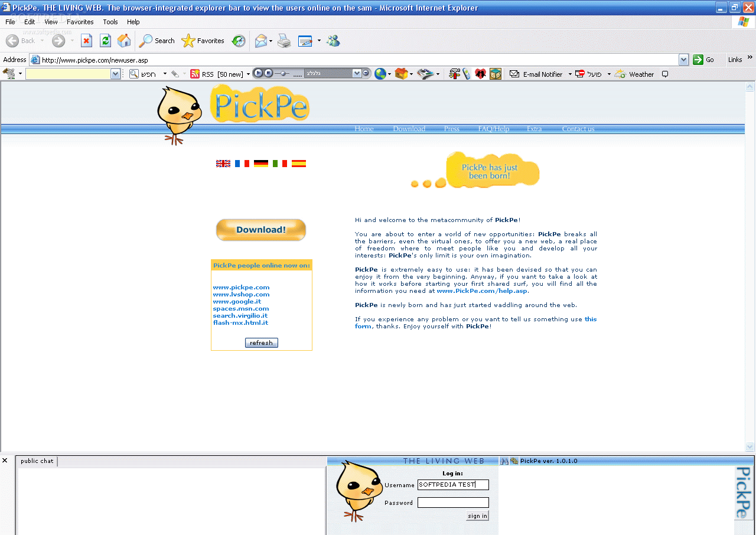The image size is (756, 535).
Task: Click the address bar URL field
Action: tap(354, 60)
